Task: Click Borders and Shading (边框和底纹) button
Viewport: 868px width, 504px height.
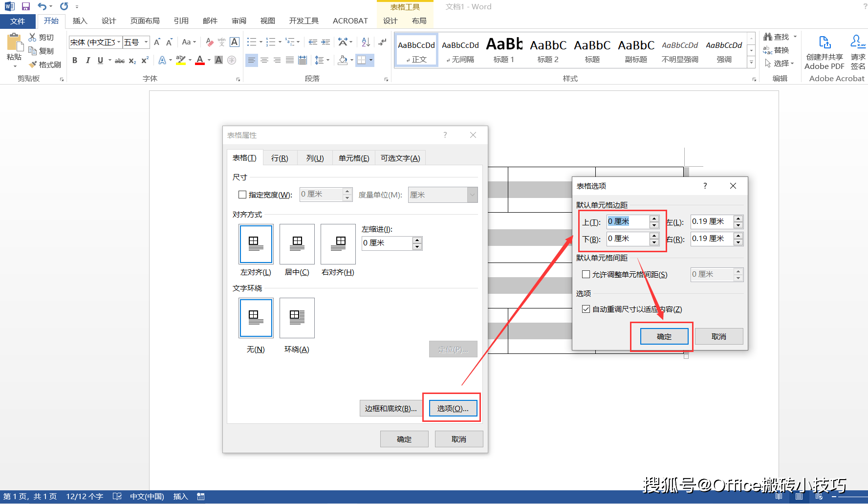Action: tap(391, 408)
